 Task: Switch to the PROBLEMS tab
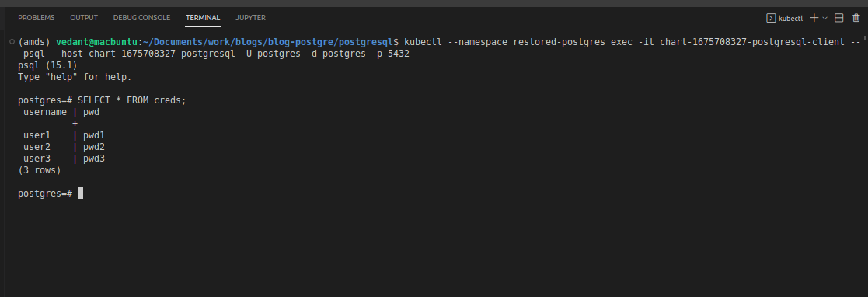pos(36,18)
